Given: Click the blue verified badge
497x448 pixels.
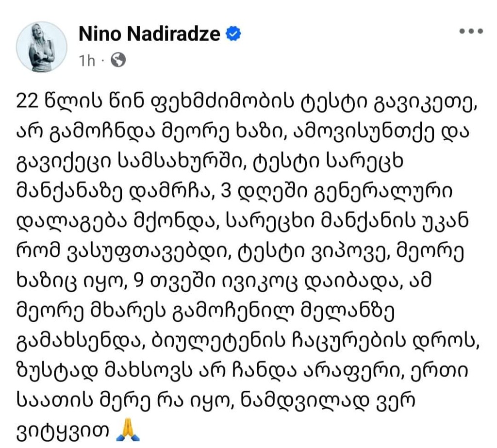Looking at the screenshot, I should pyautogui.click(x=233, y=34).
